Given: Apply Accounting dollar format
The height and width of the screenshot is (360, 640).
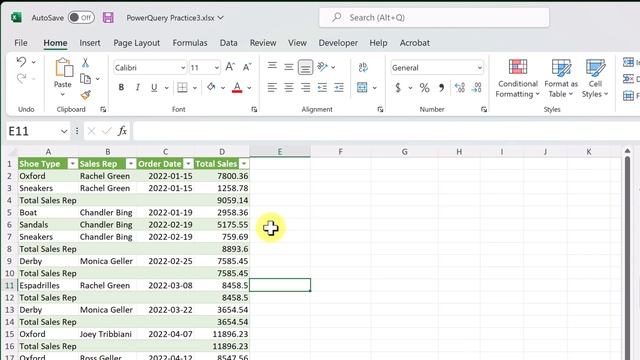Looking at the screenshot, I should coord(398,87).
